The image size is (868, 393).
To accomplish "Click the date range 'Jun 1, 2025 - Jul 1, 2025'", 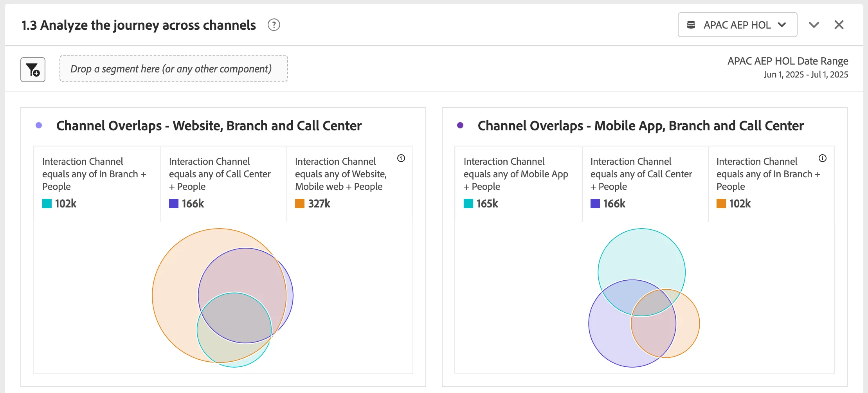I will tap(806, 74).
